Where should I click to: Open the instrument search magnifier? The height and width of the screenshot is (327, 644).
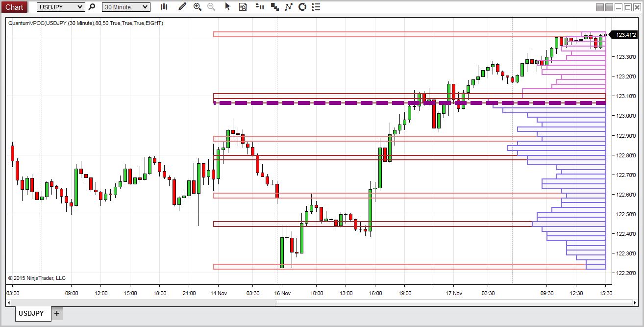click(91, 7)
